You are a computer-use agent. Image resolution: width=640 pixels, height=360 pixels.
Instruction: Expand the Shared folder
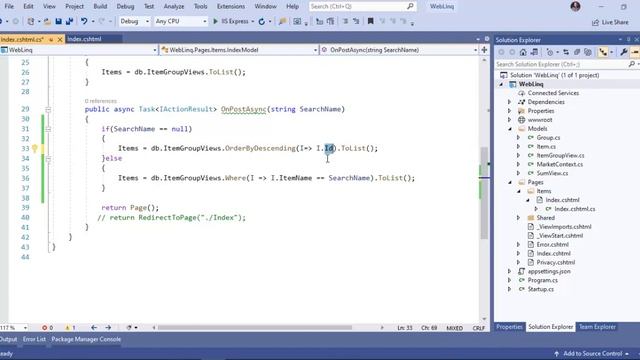[518, 218]
